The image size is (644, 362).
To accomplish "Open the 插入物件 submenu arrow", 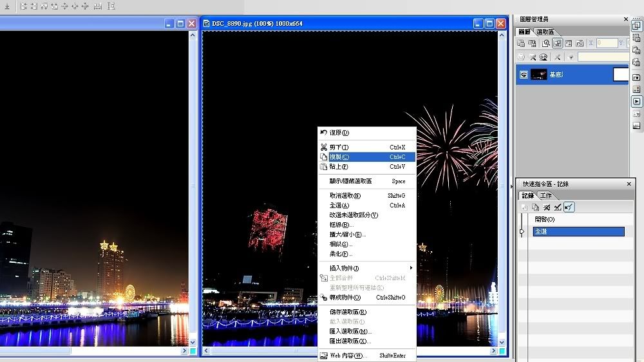I will (411, 268).
